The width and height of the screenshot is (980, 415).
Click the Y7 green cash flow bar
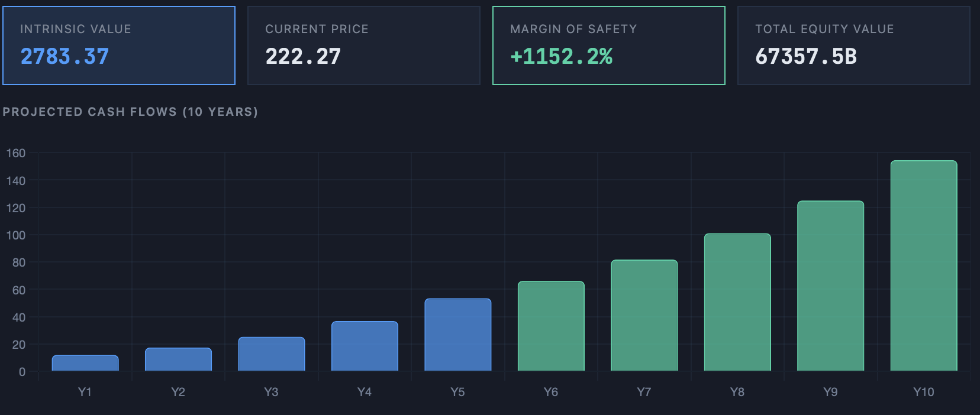[x=644, y=316]
